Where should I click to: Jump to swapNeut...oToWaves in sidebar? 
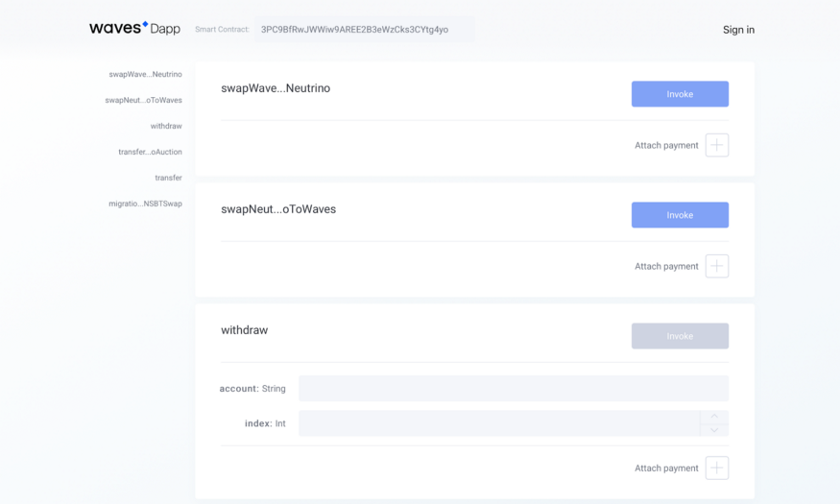tap(144, 100)
